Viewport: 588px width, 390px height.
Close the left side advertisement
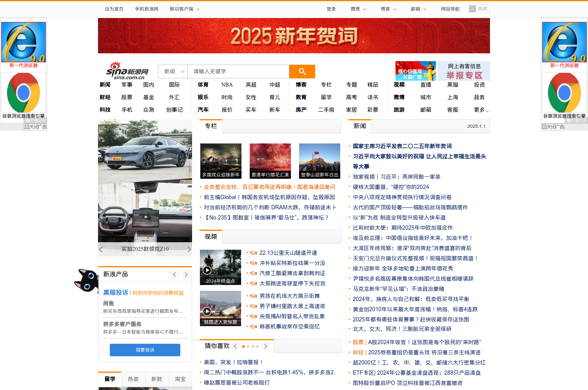[35, 127]
